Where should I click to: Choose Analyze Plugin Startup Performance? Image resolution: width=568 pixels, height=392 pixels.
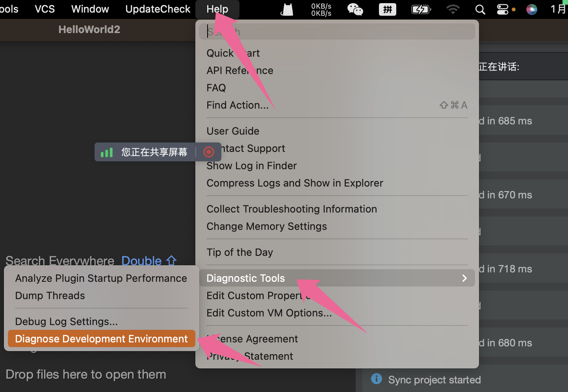click(101, 278)
